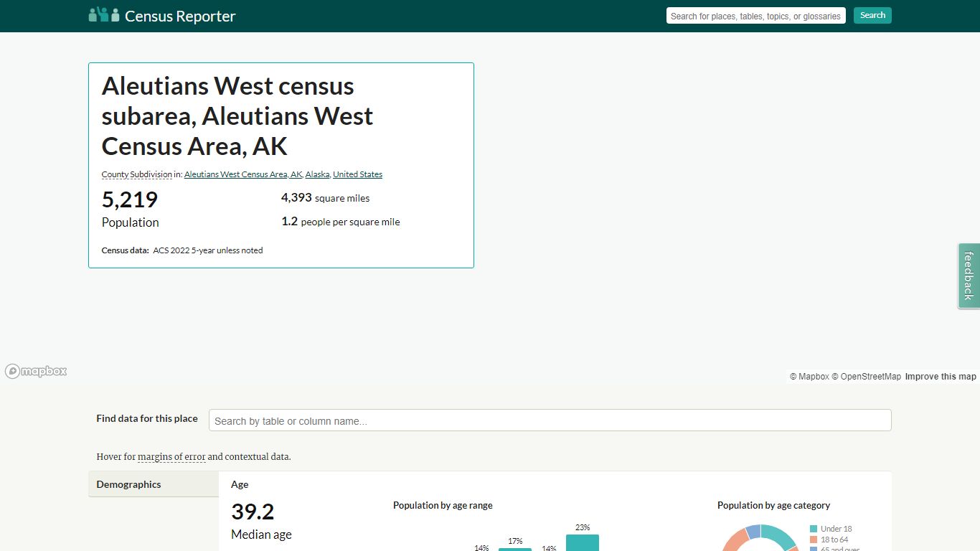Click the 39.2 Median age value
The image size is (980, 551).
click(x=253, y=512)
